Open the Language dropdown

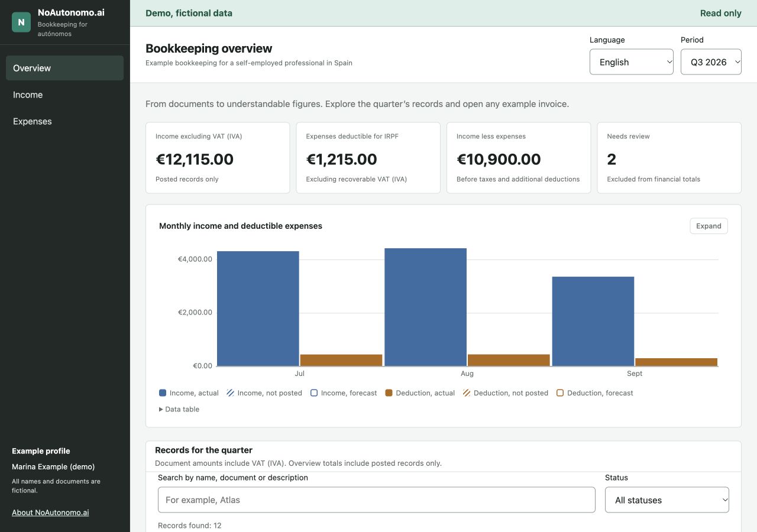coord(631,62)
